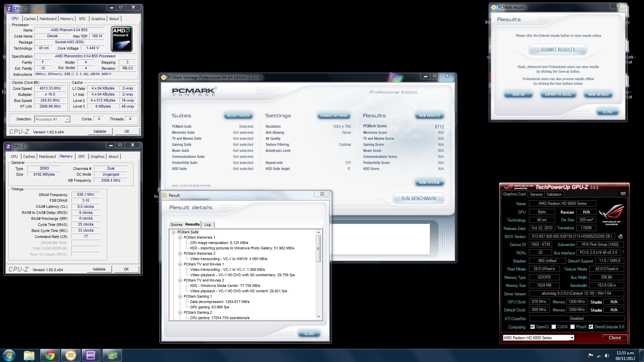The height and width of the screenshot is (362, 644).
Task: Click CPU-Z title bar icon of CPU window
Action: [9, 9]
